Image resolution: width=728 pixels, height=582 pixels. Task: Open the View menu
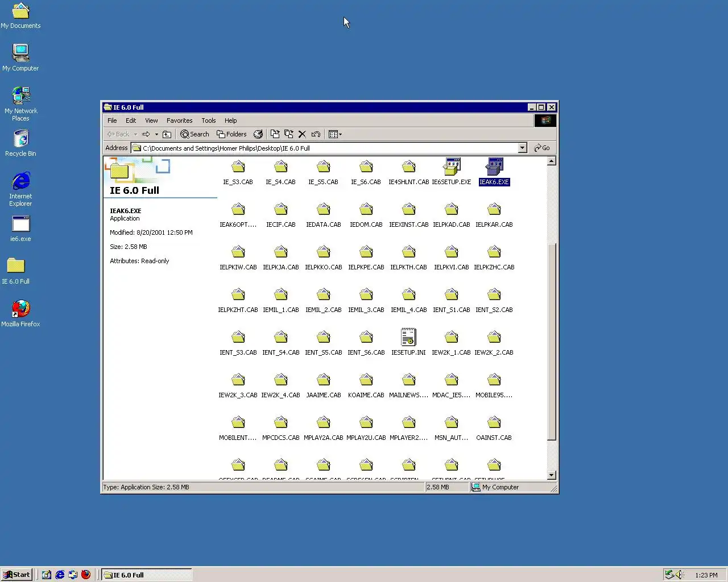pos(151,120)
